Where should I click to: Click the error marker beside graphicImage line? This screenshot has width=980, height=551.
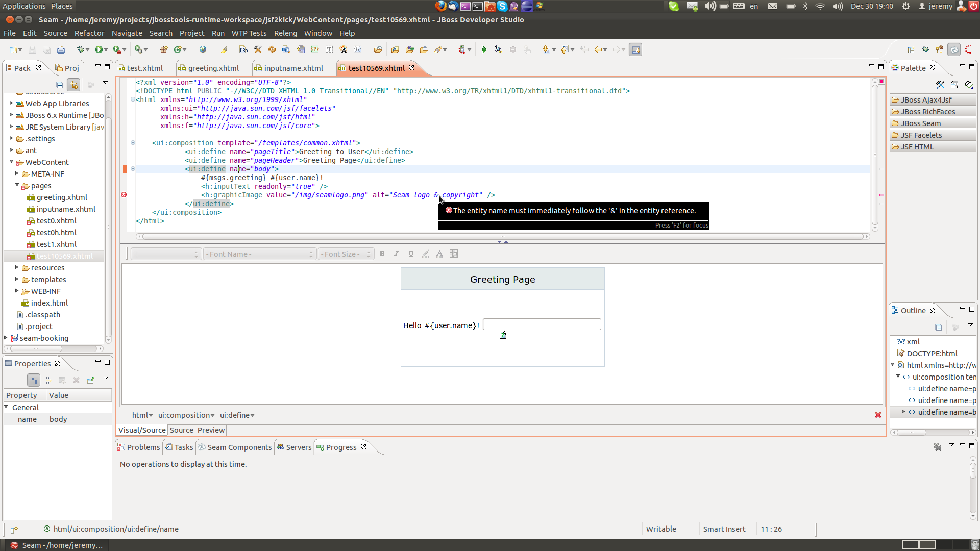coord(124,195)
